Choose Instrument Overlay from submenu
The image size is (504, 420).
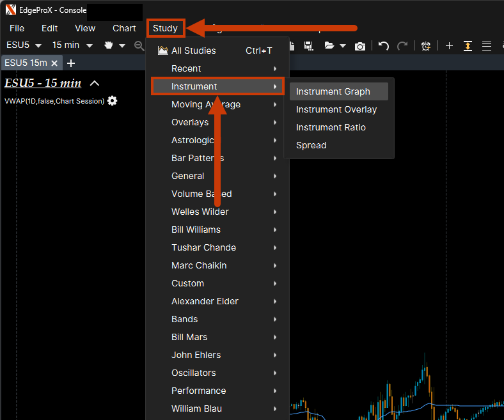point(336,109)
